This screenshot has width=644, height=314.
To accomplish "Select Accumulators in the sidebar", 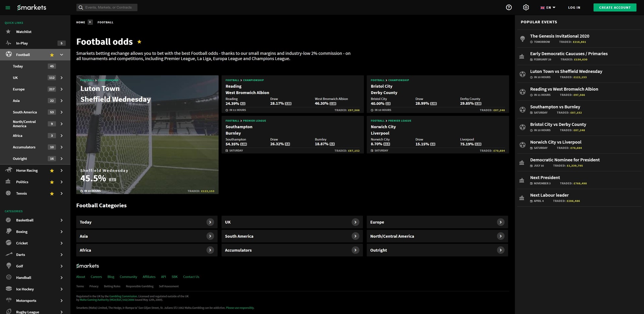I will coord(24,147).
